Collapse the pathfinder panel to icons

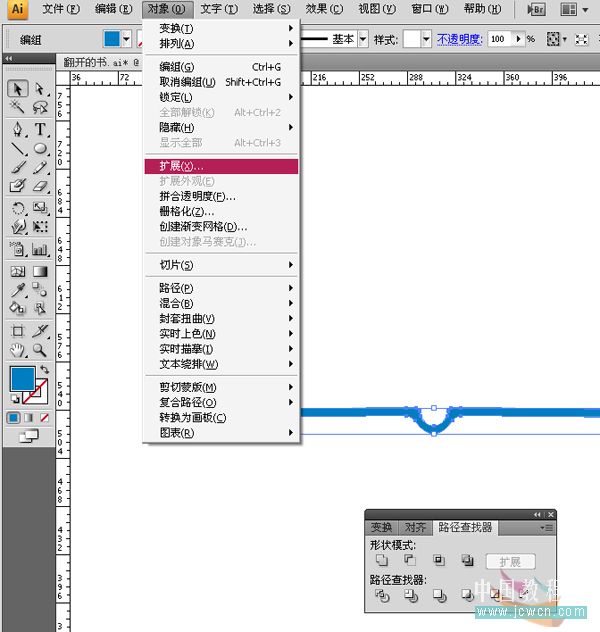(537, 515)
